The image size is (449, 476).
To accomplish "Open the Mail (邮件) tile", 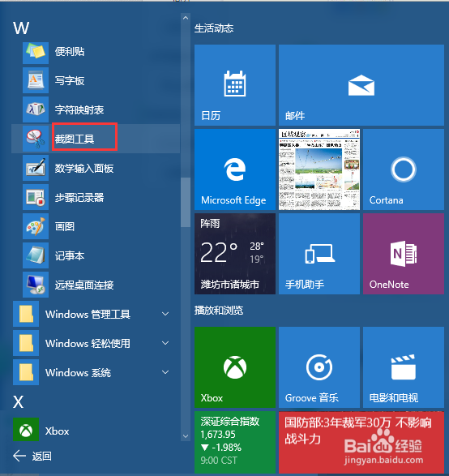I will pos(361,85).
